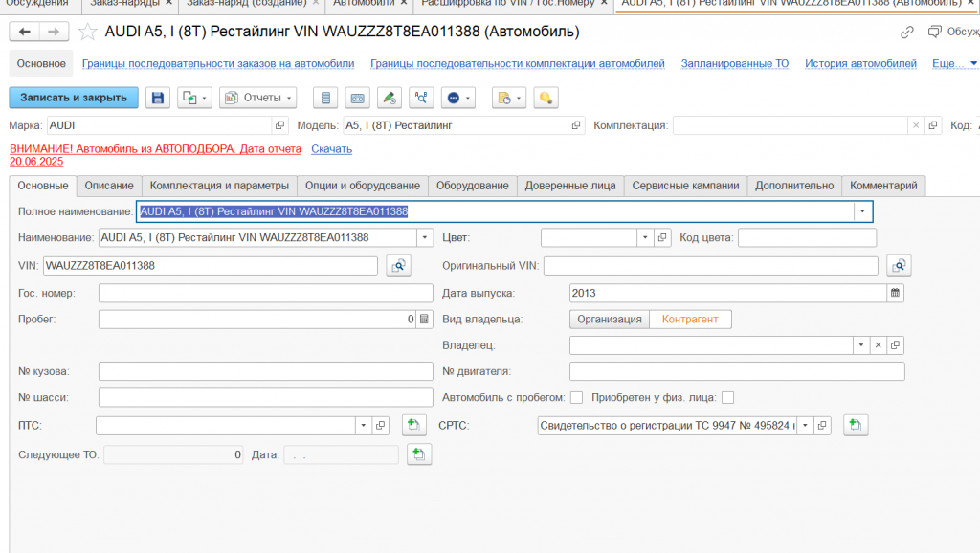Toggle the Автомобиль с пробегом checkbox
This screenshot has height=553, width=980.
[x=576, y=397]
